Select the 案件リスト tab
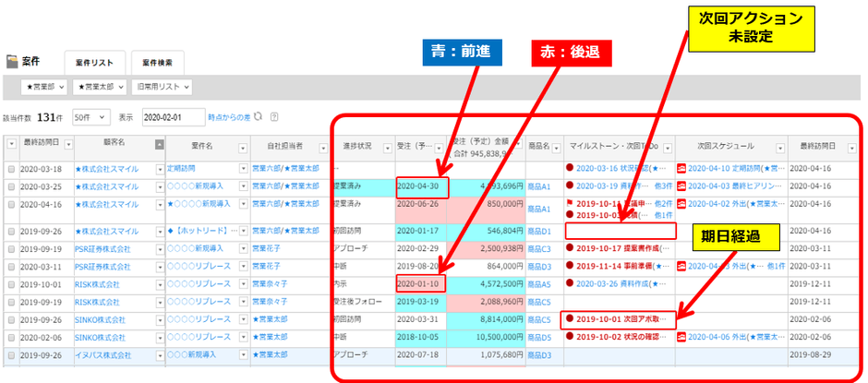This screenshot has height=383, width=868. pos(95,63)
